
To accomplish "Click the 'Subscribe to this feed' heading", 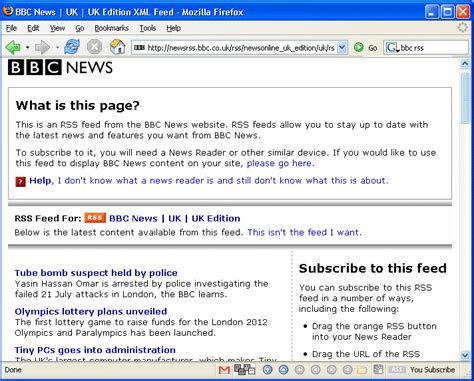I will click(372, 268).
